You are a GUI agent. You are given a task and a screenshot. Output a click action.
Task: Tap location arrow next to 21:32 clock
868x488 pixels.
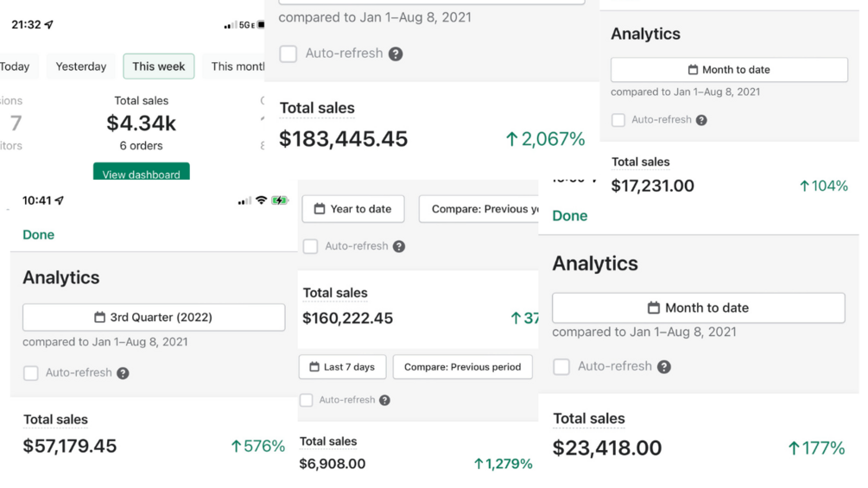49,25
